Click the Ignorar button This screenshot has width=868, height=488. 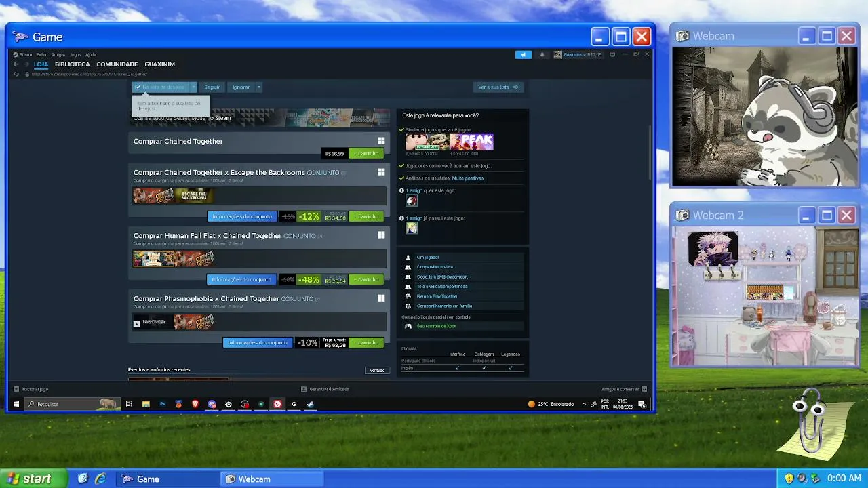(241, 87)
